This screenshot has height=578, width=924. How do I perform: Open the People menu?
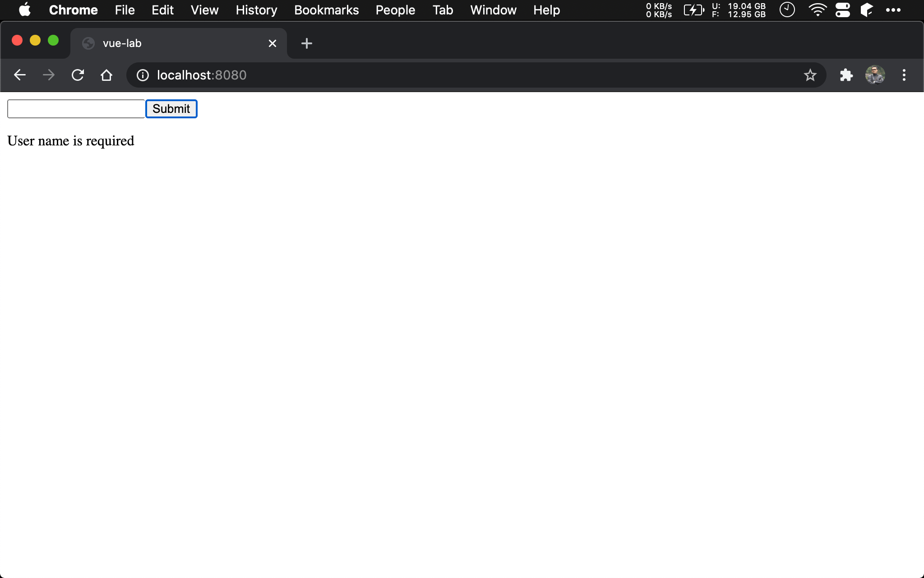[x=395, y=10]
